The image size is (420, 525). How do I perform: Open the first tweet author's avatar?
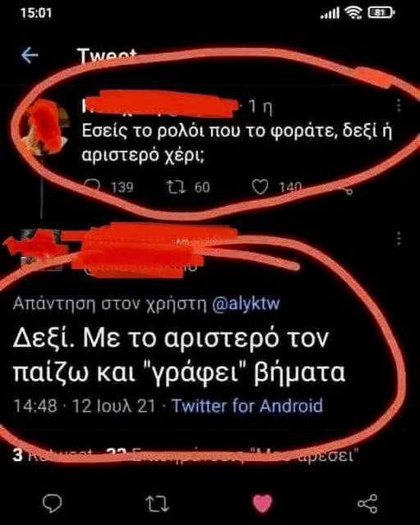coord(47,127)
